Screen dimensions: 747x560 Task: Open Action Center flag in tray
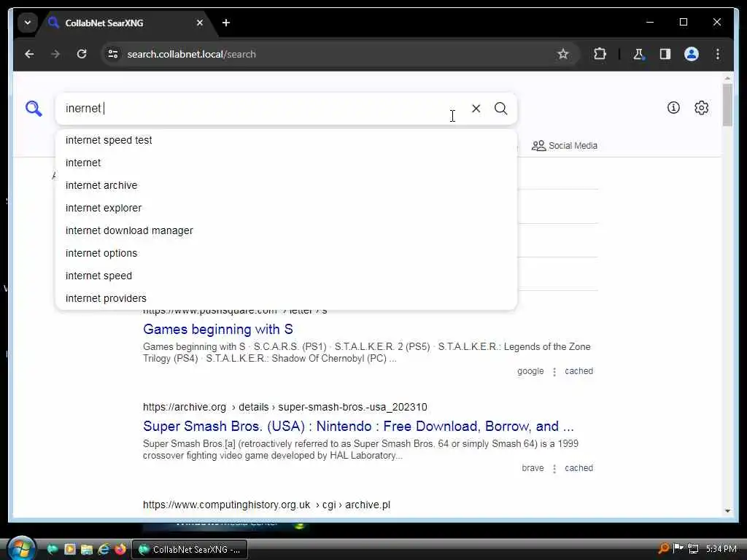tap(678, 549)
